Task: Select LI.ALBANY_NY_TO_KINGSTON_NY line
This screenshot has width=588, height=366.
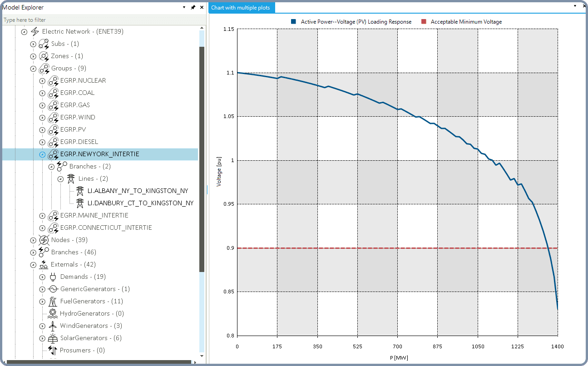Action: coord(138,191)
